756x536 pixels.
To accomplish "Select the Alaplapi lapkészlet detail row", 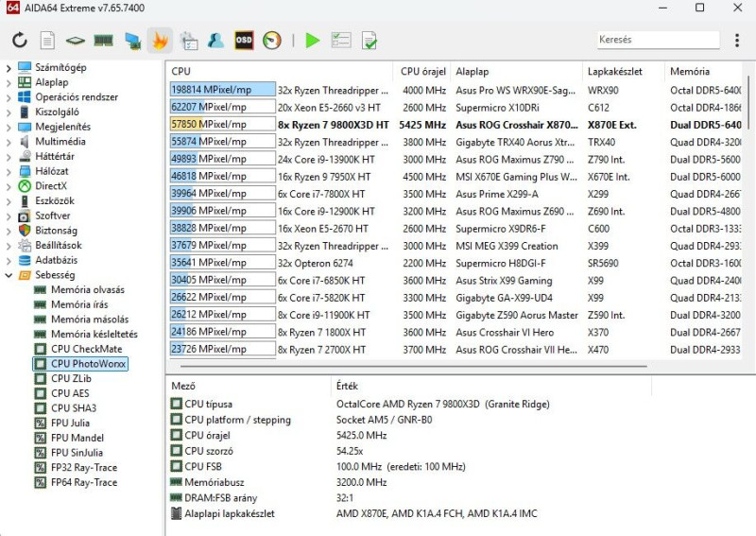I will tap(409, 513).
